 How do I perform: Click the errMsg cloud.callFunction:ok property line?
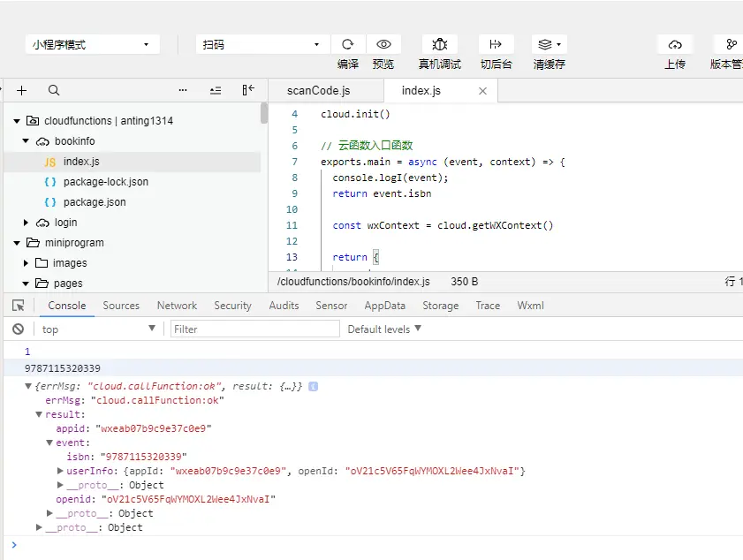134,401
